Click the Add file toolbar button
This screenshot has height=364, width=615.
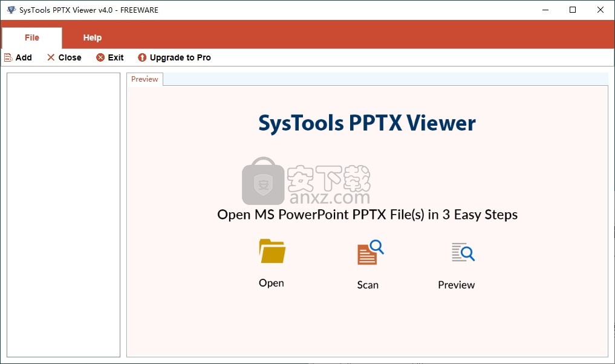18,57
